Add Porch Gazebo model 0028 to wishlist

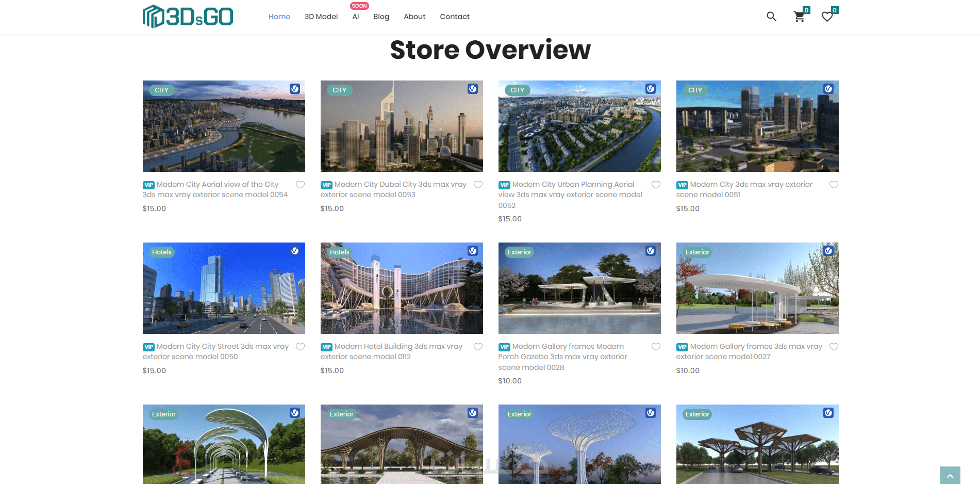click(656, 347)
